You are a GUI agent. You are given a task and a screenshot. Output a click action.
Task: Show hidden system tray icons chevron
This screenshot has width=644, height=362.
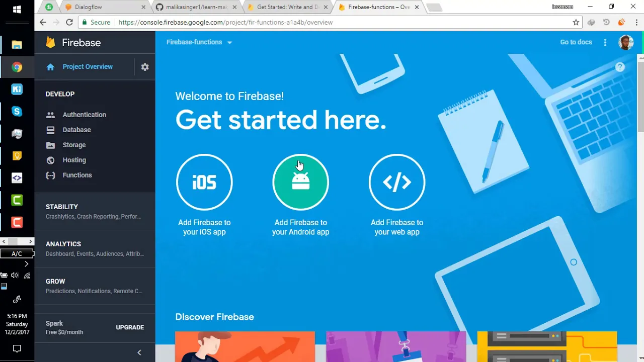click(x=26, y=263)
